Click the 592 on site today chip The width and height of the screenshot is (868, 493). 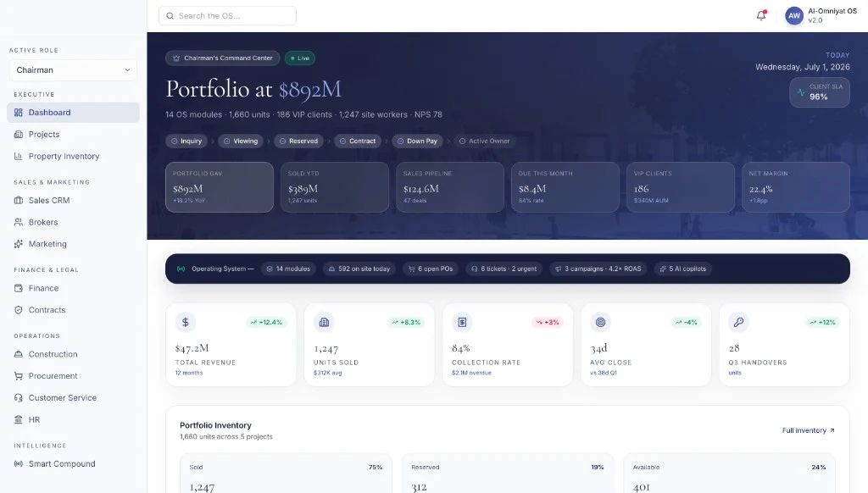point(359,269)
